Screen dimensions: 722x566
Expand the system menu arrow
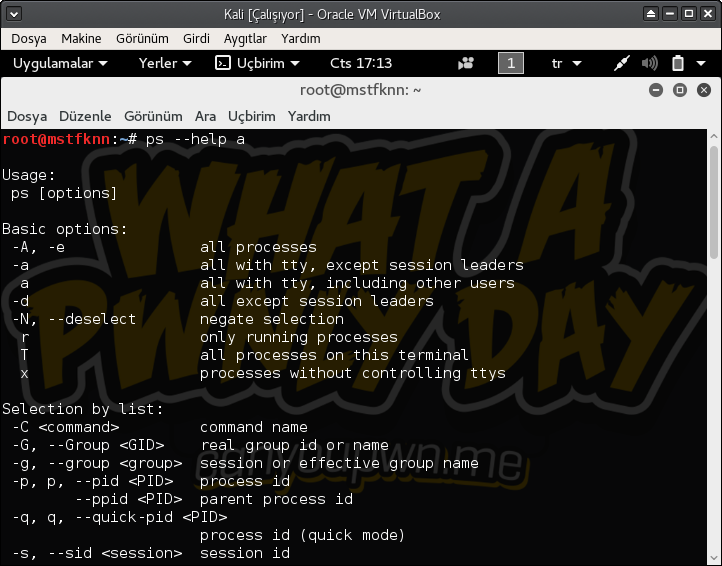(701, 63)
